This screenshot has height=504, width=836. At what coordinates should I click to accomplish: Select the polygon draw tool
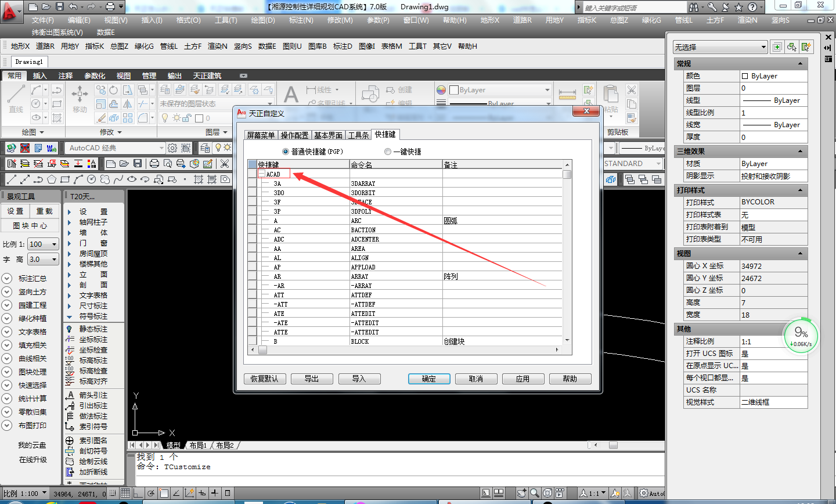[x=52, y=179]
